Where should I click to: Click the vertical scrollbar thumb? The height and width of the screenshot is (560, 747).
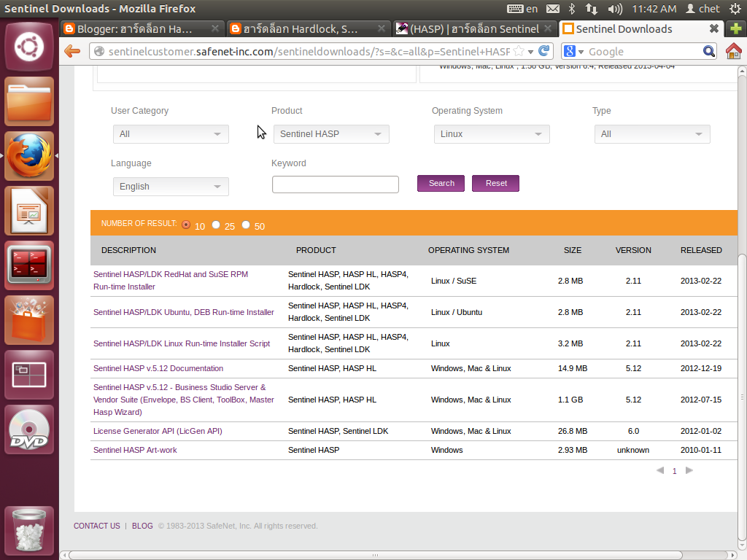click(x=742, y=397)
